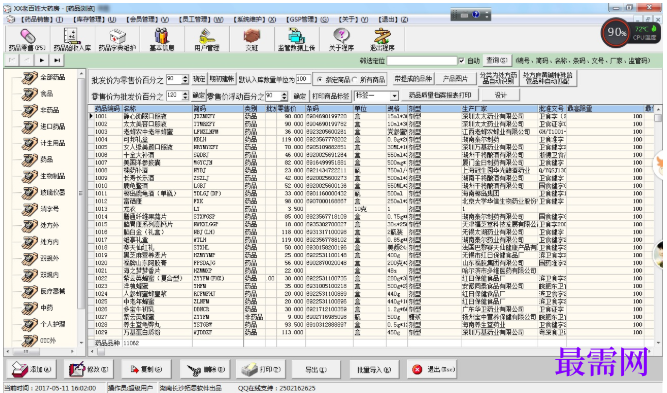This screenshot has height=393, width=667.
Task: Select 中药 category in the tree
Action: [46, 308]
